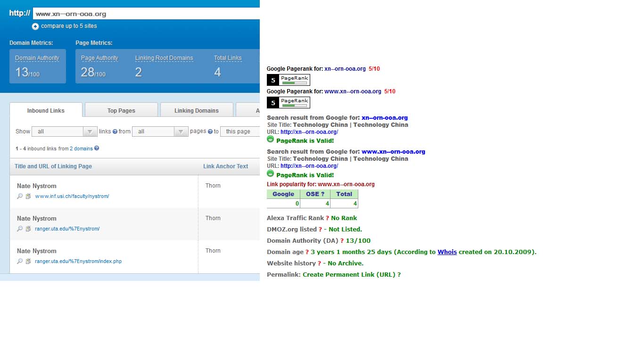Click question mark beside Domain Authority (DA)
The height and width of the screenshot is (362, 644).
[342, 241]
